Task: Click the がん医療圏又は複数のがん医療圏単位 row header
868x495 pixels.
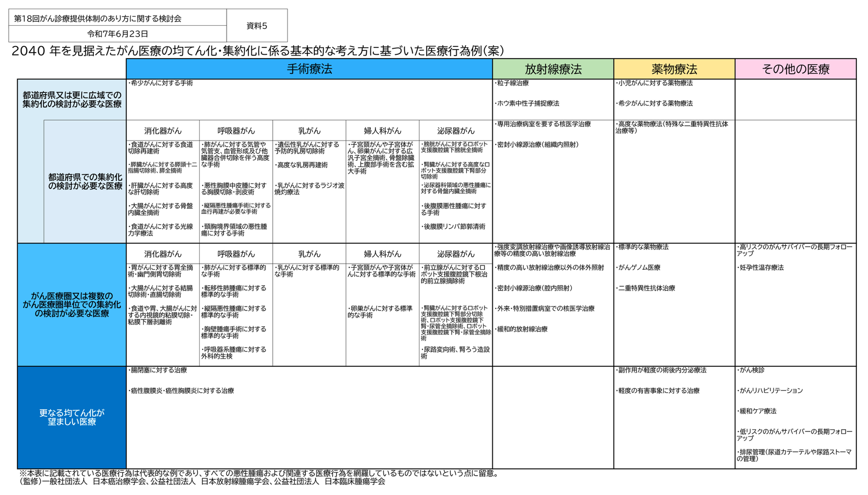Action: (72, 304)
